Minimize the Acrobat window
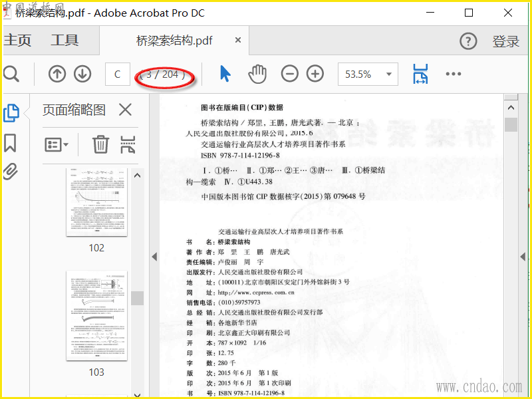This screenshot has width=532, height=399. coord(430,13)
